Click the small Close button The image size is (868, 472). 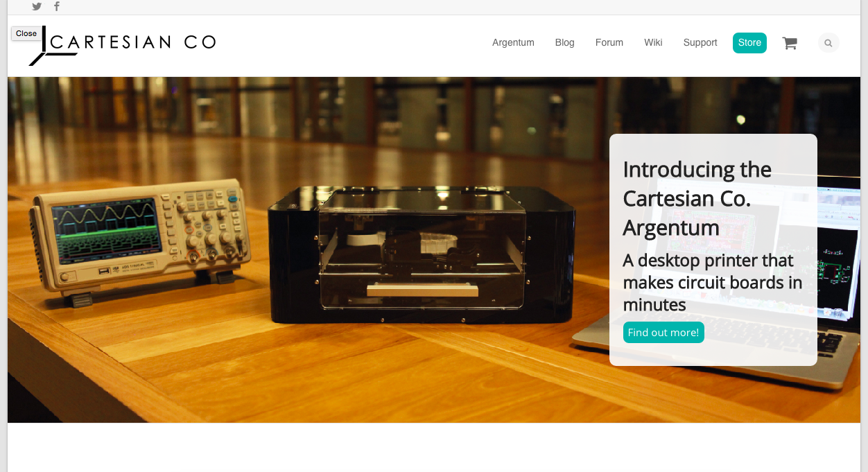point(26,33)
